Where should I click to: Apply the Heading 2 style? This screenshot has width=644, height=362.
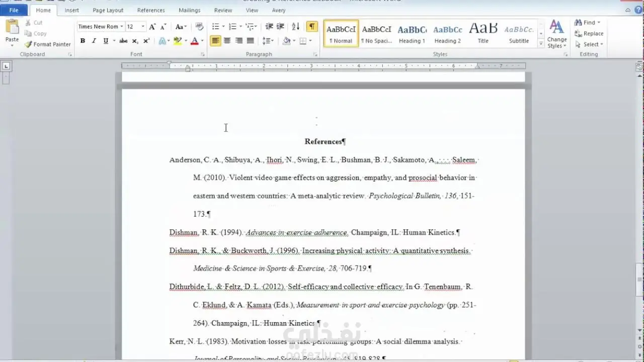448,34
